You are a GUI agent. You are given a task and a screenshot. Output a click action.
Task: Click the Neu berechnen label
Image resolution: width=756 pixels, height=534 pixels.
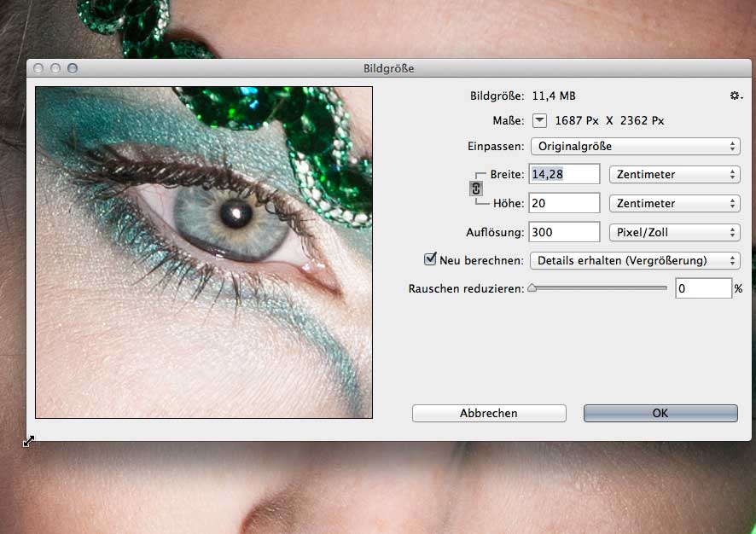pyautogui.click(x=481, y=261)
